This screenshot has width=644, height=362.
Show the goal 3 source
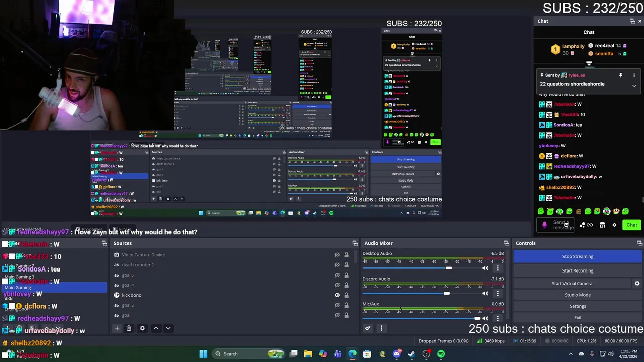[x=337, y=305]
